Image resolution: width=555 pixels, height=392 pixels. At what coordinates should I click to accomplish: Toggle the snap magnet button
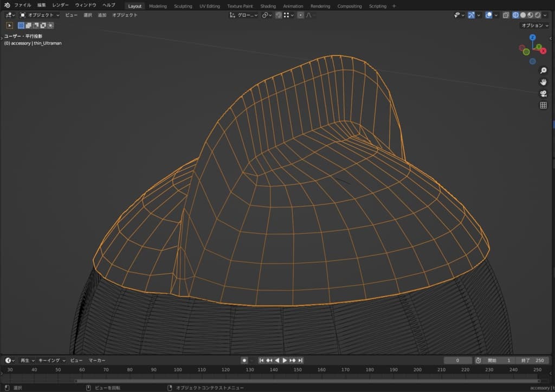(279, 15)
